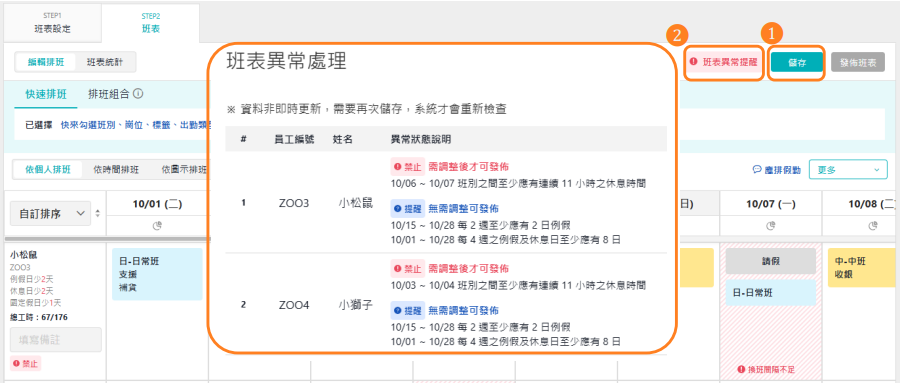Click 禁止 badge in 小松鼠 dialog row
Viewport: 900px width, 383px height.
point(408,167)
